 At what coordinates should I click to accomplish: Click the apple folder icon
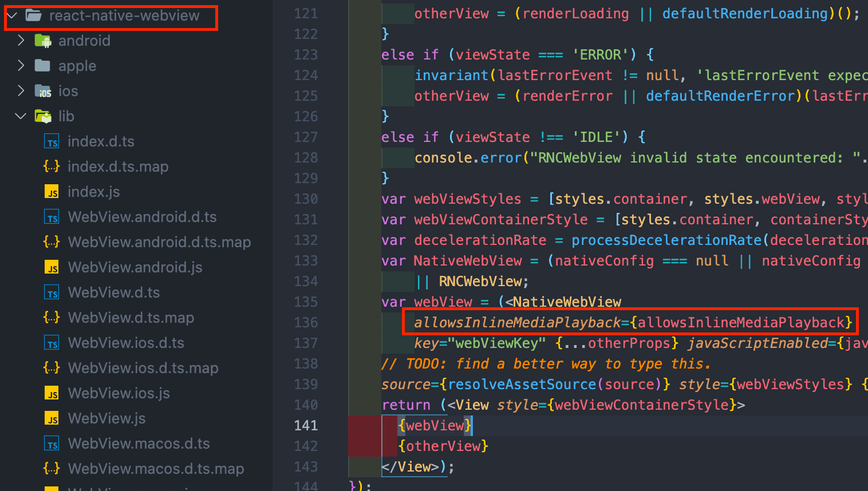pos(42,66)
